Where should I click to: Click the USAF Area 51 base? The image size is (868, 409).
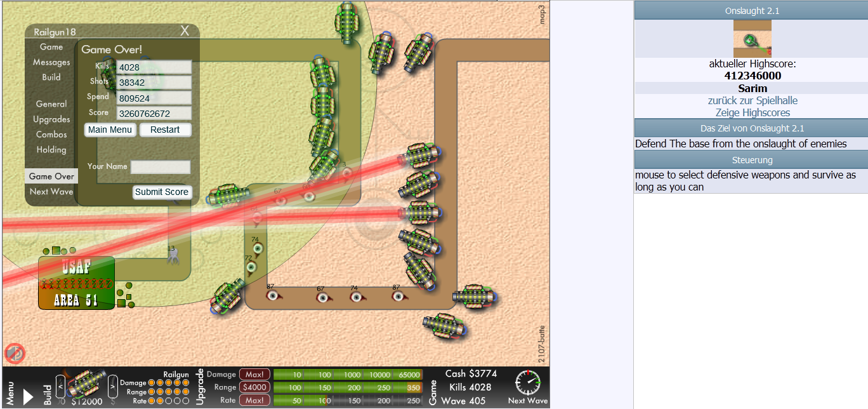[76, 283]
